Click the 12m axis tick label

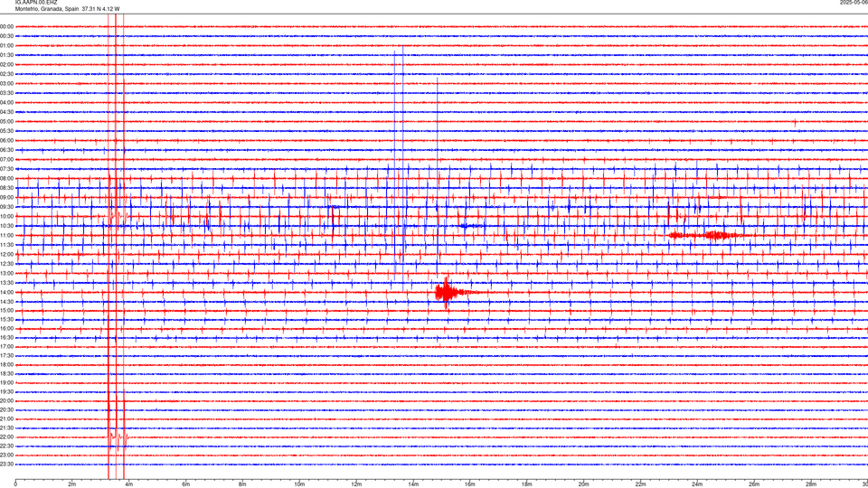point(356,484)
